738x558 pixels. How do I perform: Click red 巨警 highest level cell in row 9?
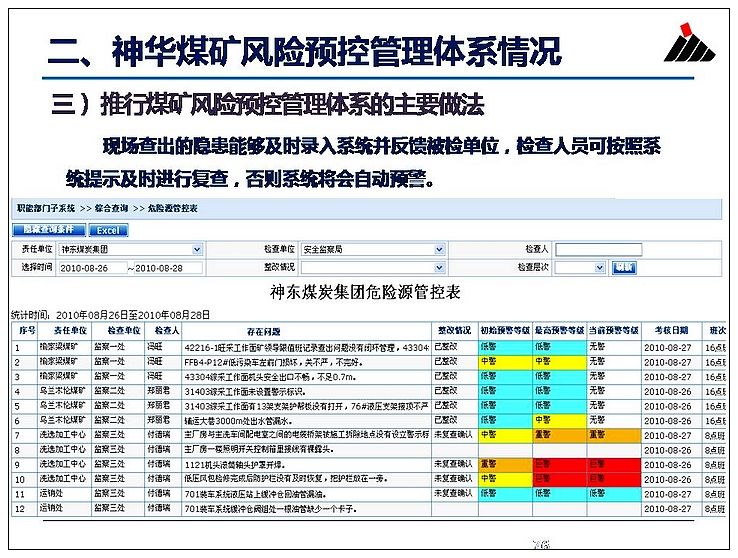pos(560,464)
